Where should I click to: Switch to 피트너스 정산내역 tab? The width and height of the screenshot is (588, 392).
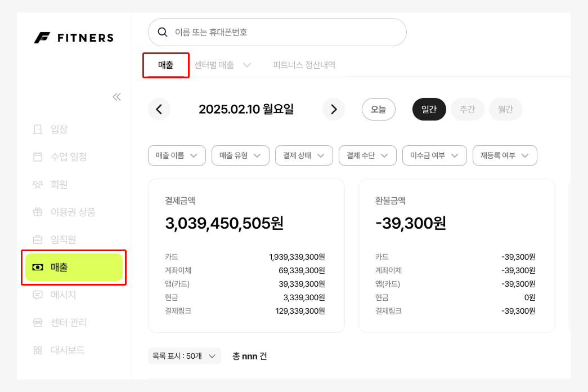[x=304, y=65]
